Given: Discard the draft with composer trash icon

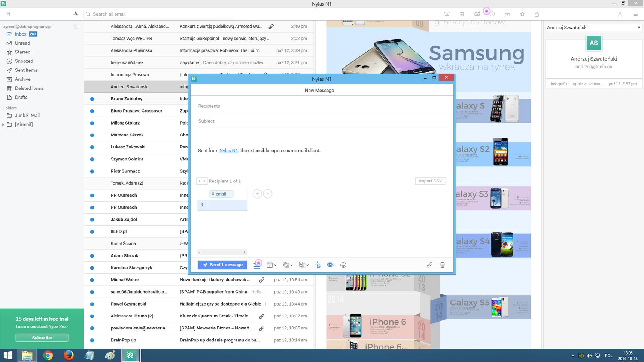Looking at the screenshot, I should coord(443,265).
